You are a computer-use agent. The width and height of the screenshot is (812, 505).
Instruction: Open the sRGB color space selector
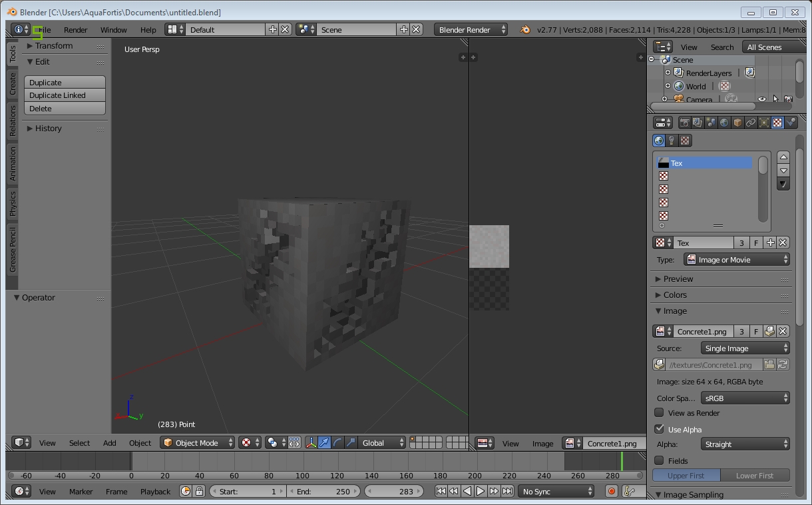pos(745,398)
